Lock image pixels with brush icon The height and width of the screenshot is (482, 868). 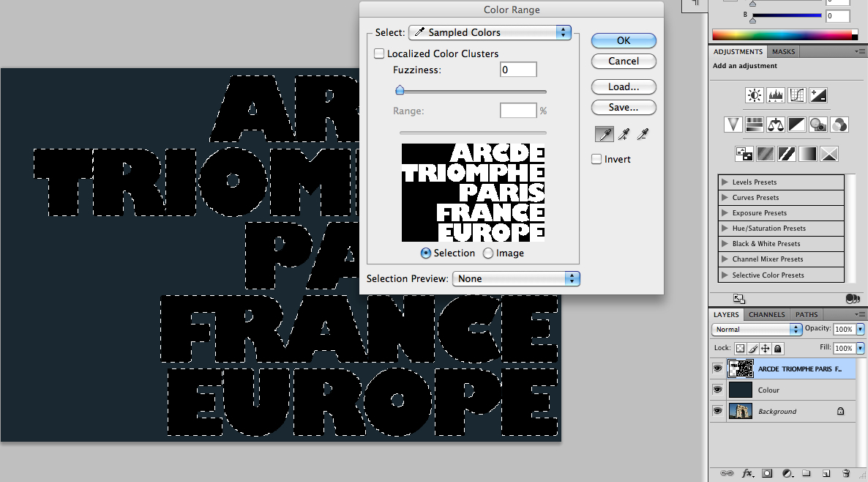click(x=753, y=349)
